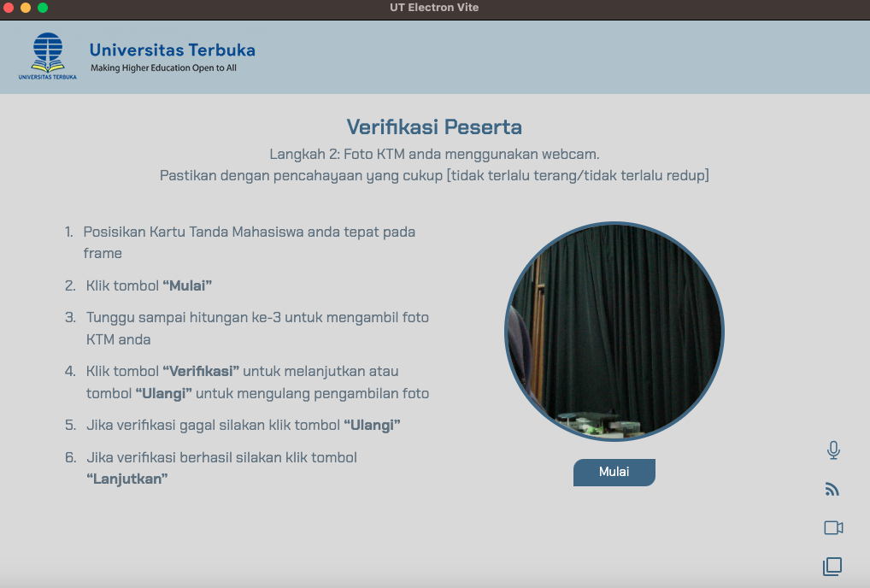This screenshot has width=870, height=588.
Task: Click the microphone status icon
Action: pos(833,450)
